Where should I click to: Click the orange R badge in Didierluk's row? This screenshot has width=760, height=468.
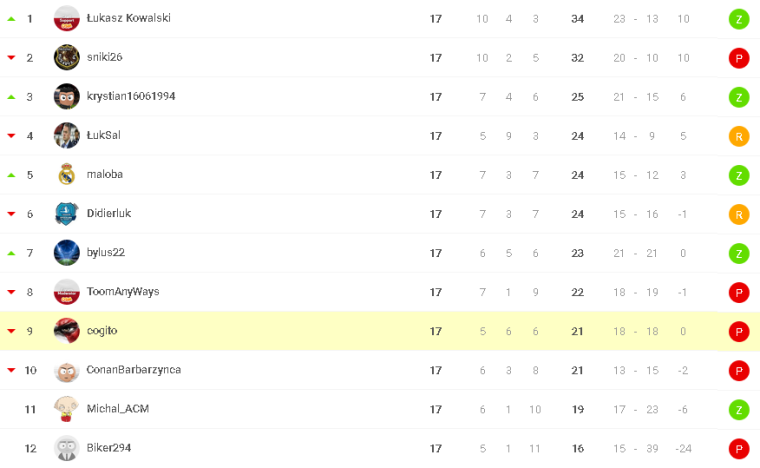click(x=739, y=213)
